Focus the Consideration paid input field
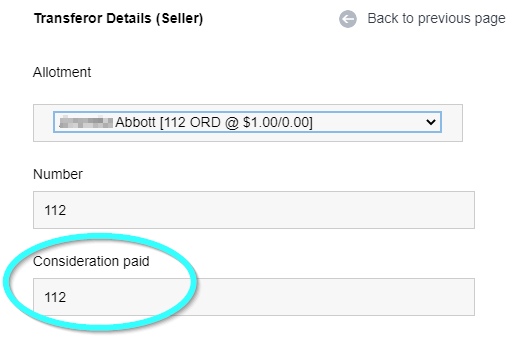Image resolution: width=515 pixels, height=362 pixels. point(254,297)
